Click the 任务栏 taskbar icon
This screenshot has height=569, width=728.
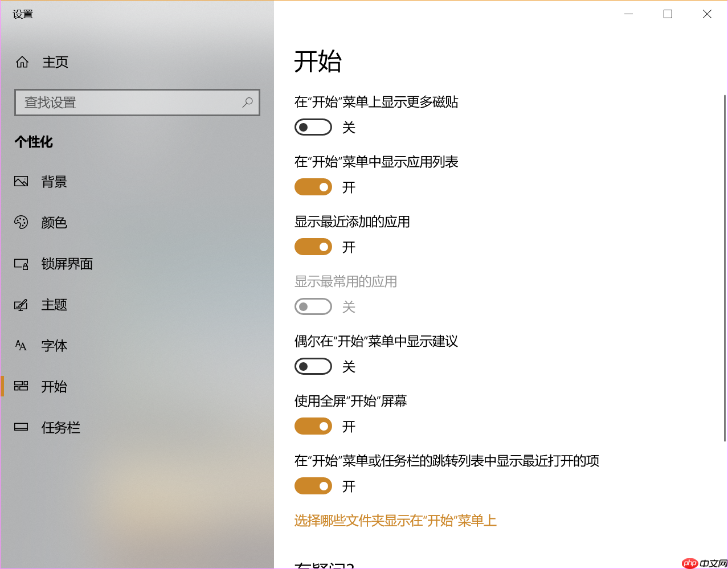pos(21,427)
